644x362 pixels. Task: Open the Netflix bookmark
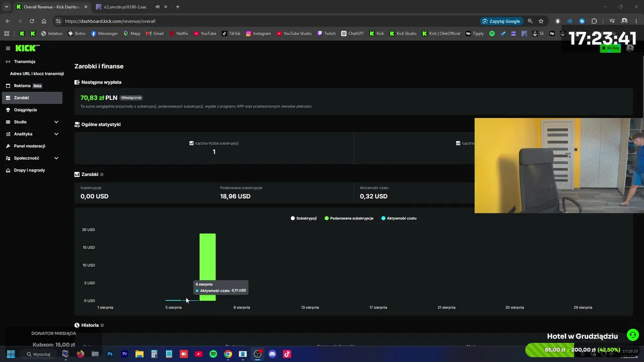179,34
